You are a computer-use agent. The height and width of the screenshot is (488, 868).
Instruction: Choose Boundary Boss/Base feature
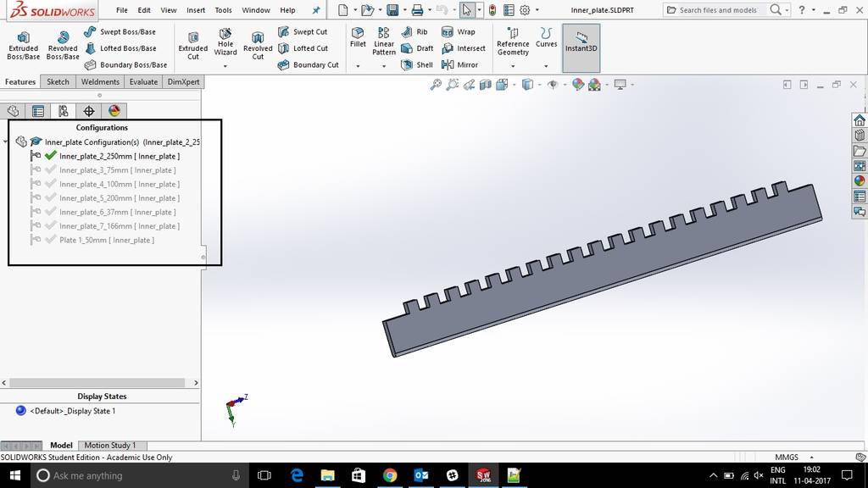[x=125, y=64]
